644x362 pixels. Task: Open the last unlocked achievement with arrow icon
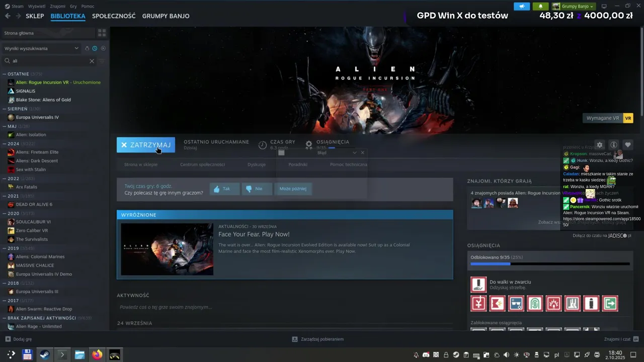tap(610, 303)
